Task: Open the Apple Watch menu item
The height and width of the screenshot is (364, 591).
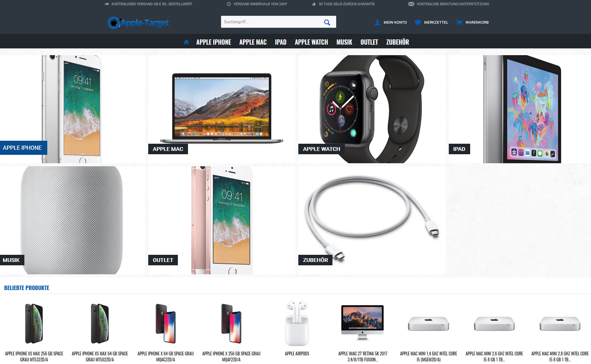Action: tap(311, 42)
